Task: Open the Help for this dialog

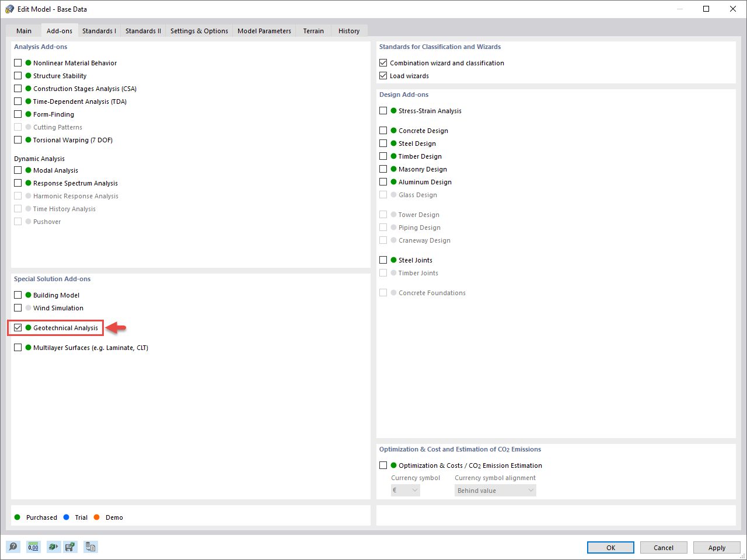Action: [13, 547]
